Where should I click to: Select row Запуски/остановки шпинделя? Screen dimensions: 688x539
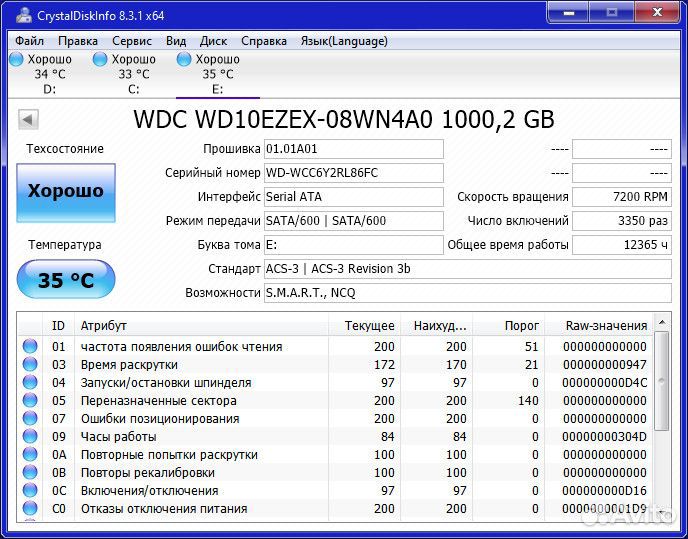pos(335,382)
